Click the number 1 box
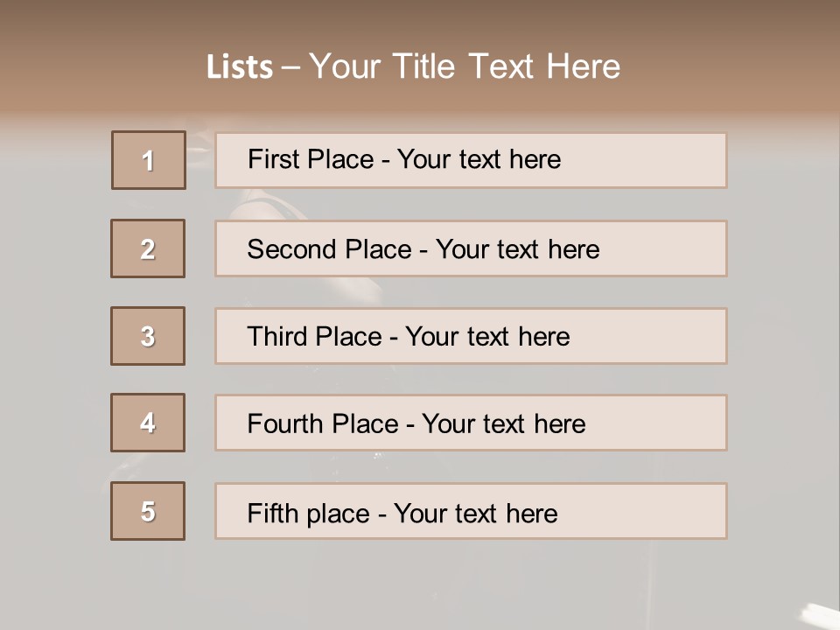The height and width of the screenshot is (630, 840). 149,160
